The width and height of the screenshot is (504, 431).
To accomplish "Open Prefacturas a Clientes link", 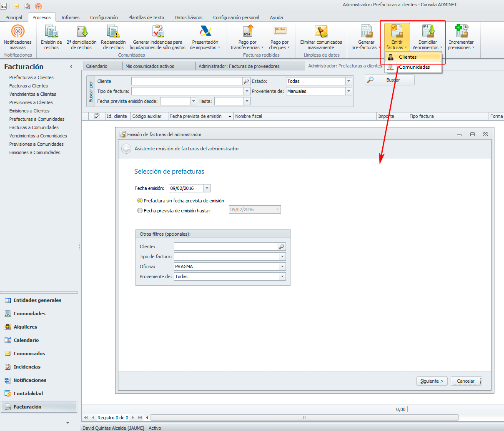I will 31,77.
